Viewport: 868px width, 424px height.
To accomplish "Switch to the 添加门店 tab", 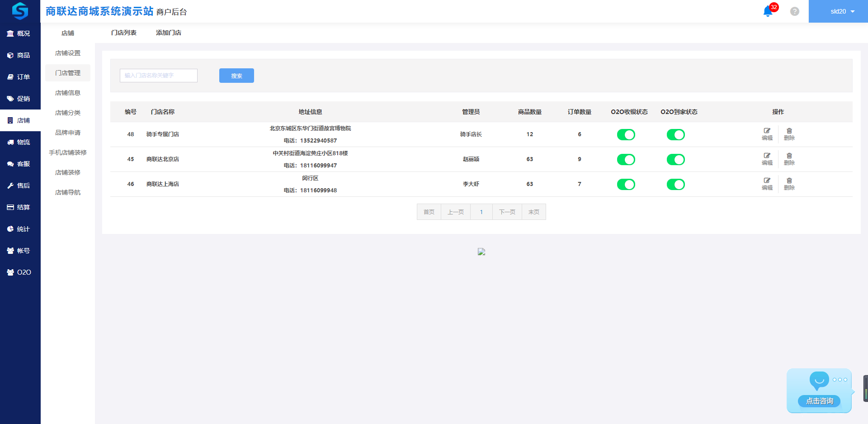I will tap(168, 33).
